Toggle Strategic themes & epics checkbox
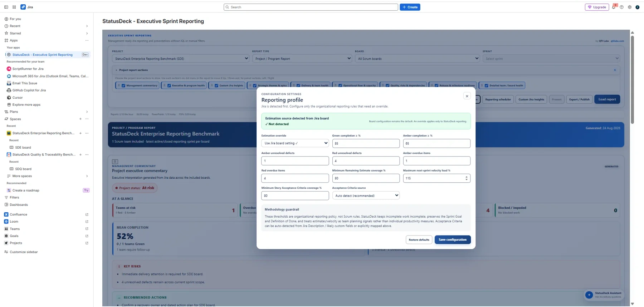This screenshot has height=307, width=644. pos(255,86)
